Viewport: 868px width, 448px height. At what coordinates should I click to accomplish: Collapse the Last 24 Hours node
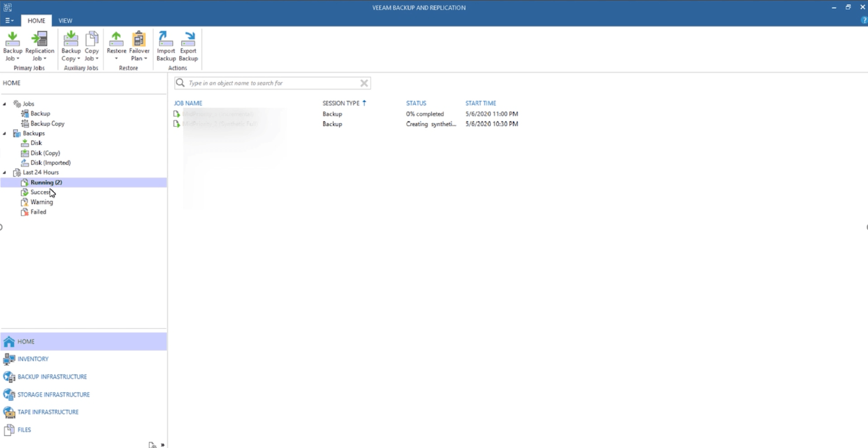pos(4,172)
